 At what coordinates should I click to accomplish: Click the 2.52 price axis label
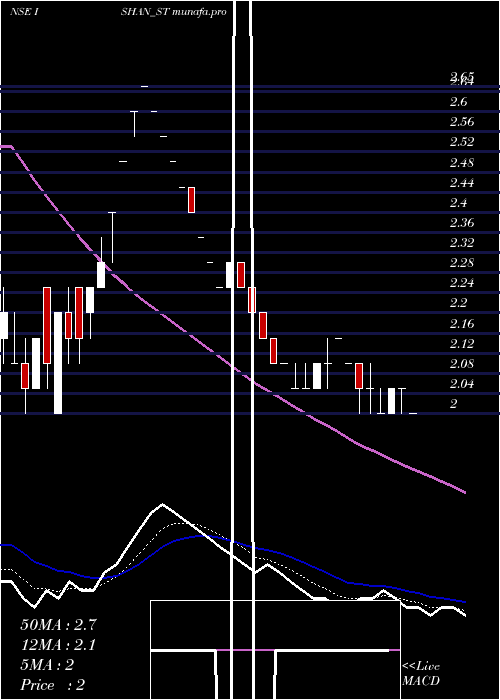[462, 142]
